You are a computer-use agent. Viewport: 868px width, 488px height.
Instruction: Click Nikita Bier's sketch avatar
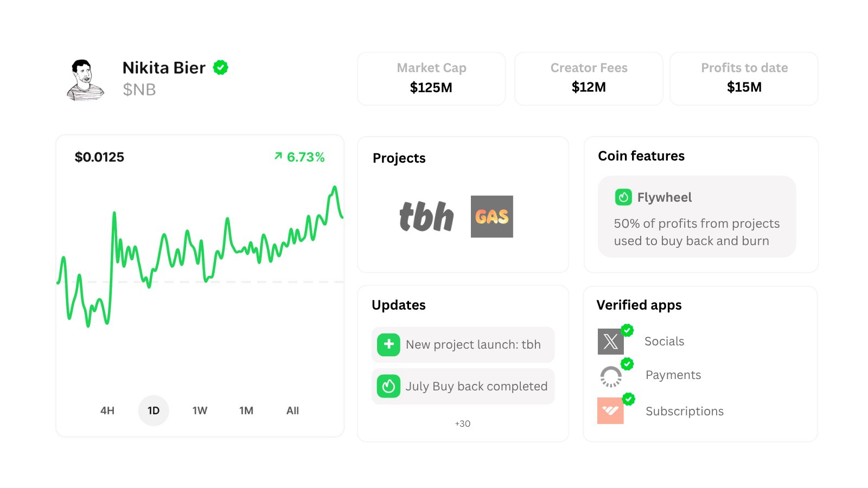click(85, 80)
